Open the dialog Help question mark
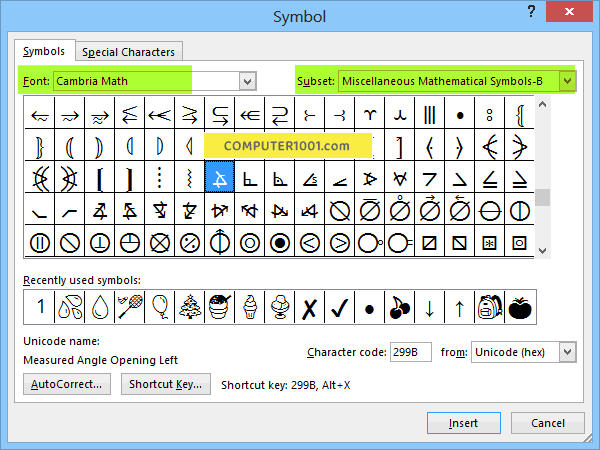Screen dimensions: 600x450 pyautogui.click(x=531, y=11)
